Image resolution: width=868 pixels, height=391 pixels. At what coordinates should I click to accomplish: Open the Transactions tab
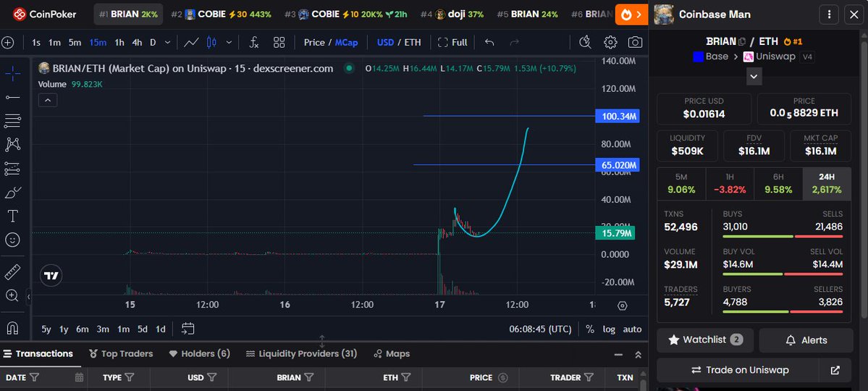click(38, 353)
